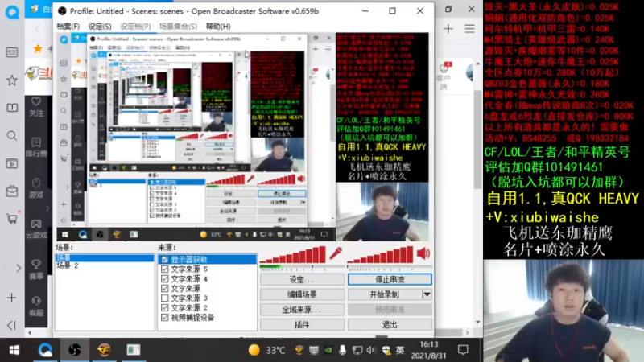
Task: Enable the 文字來源 3 source
Action: tap(165, 298)
